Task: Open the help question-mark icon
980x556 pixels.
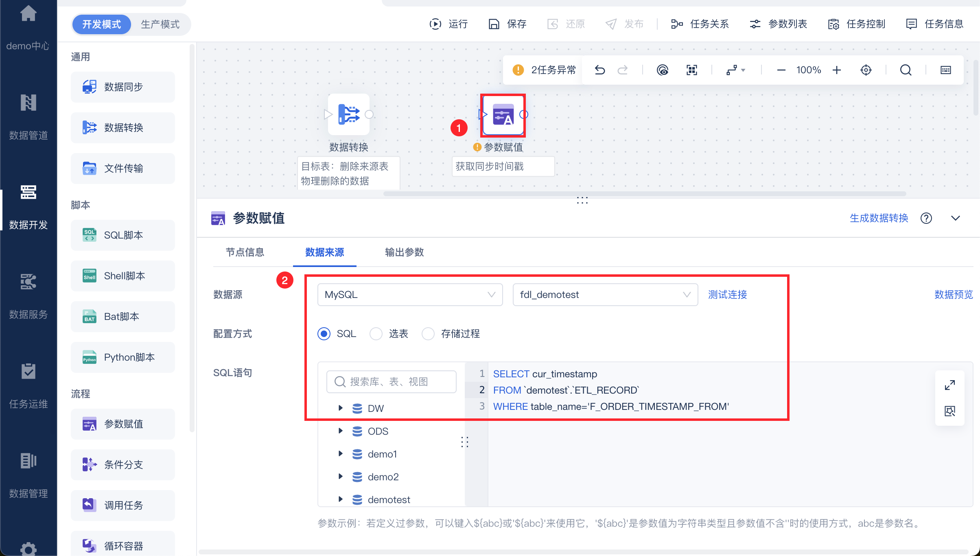Action: pyautogui.click(x=926, y=218)
